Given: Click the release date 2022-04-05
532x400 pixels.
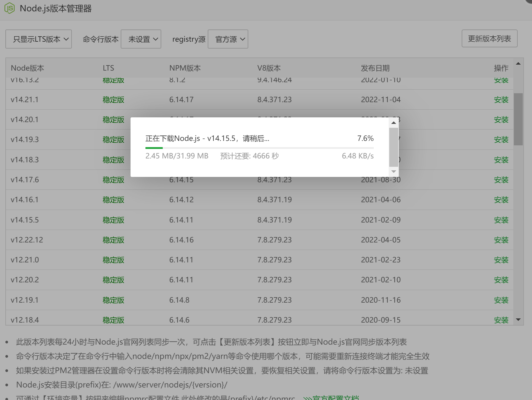Looking at the screenshot, I should (381, 240).
